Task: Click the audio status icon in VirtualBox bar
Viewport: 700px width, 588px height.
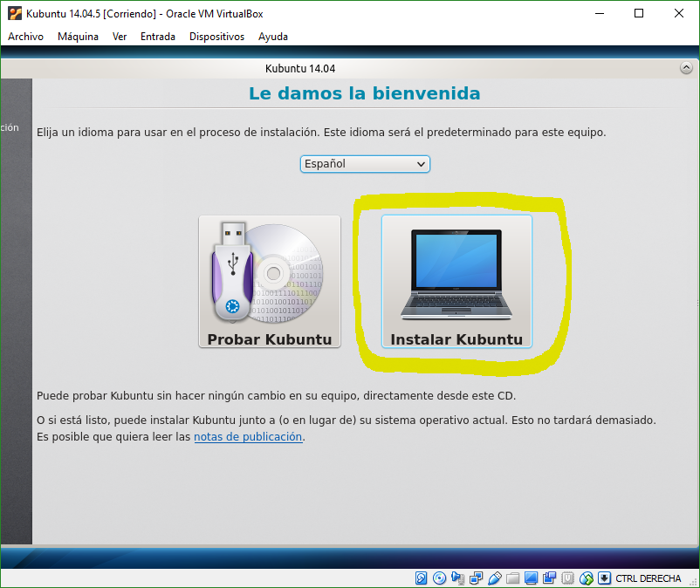Action: coord(458,578)
